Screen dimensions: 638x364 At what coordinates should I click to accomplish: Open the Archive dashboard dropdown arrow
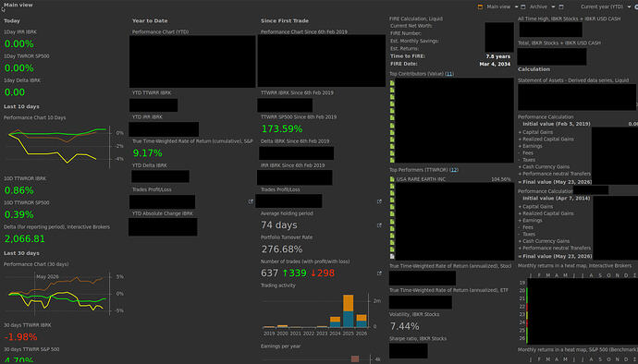coord(553,6)
